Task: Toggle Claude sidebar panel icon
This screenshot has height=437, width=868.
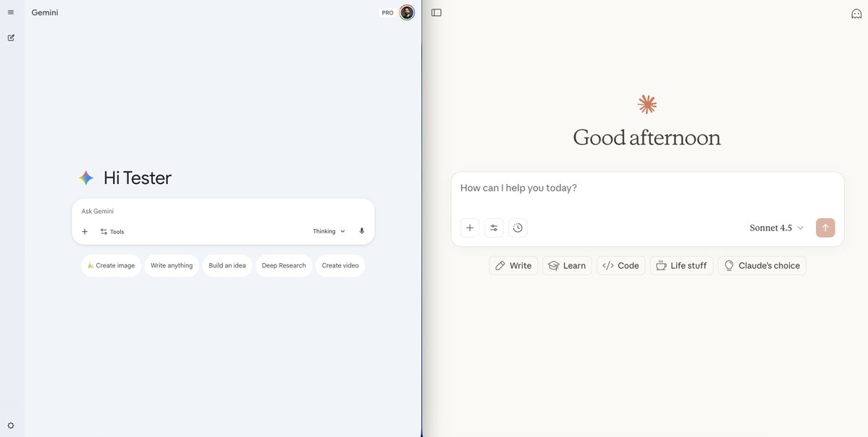Action: (437, 13)
